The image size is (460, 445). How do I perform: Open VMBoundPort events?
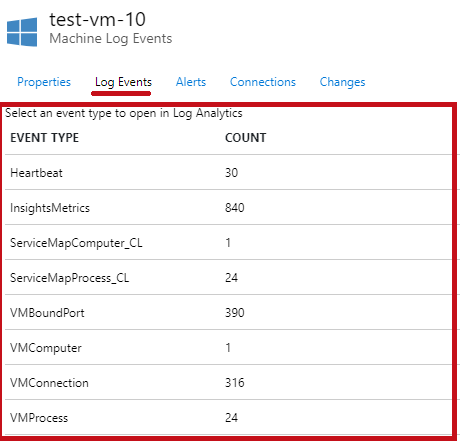pyautogui.click(x=228, y=312)
